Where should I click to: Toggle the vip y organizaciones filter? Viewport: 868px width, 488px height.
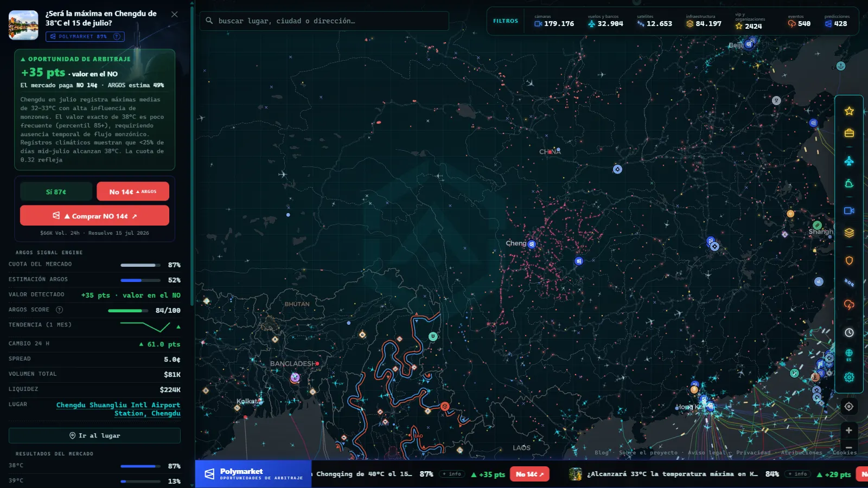pos(750,21)
